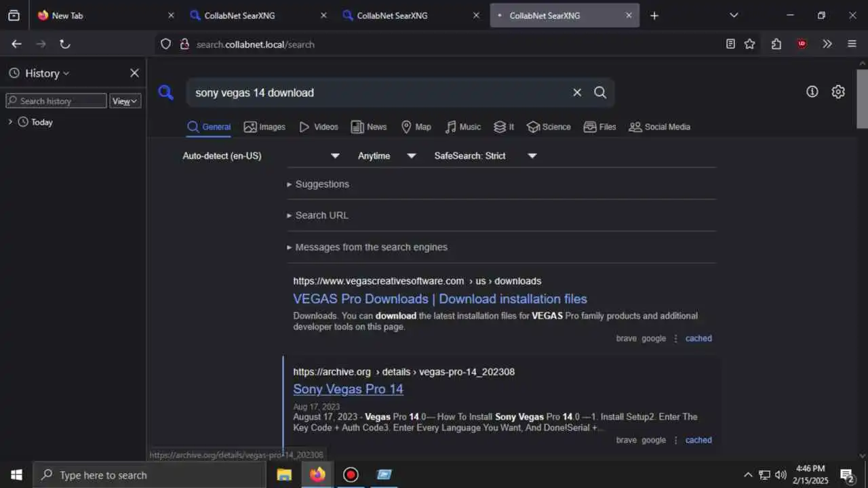The width and height of the screenshot is (868, 488).
Task: Open the Anytime time range dropdown
Action: click(x=387, y=156)
